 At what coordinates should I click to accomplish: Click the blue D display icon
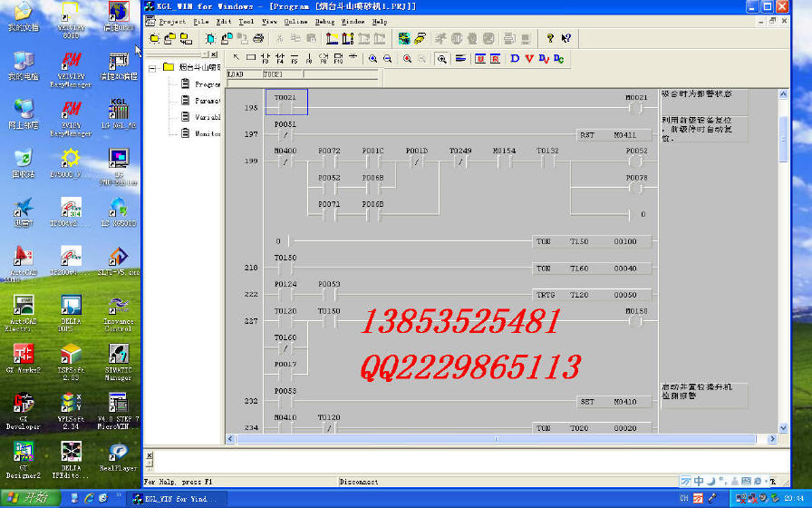tap(515, 58)
